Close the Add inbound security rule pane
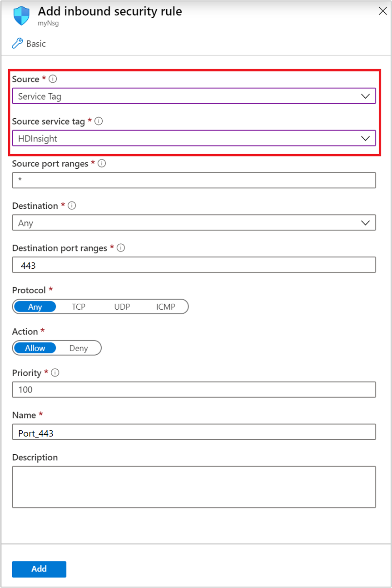Image resolution: width=392 pixels, height=588 pixels. point(383,11)
